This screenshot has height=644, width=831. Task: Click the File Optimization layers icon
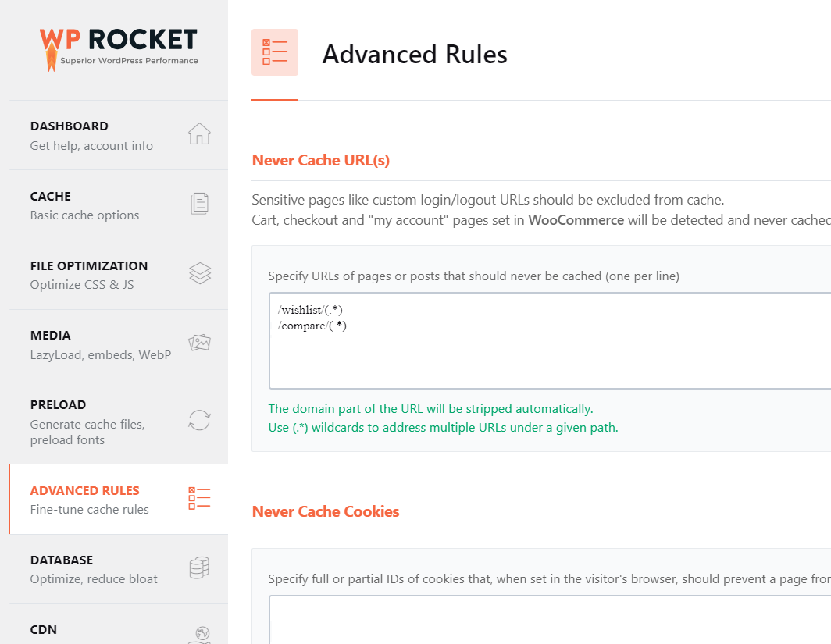point(199,273)
